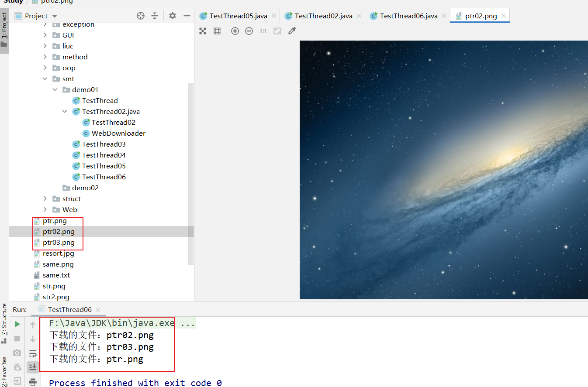Switch to TestThread06.java editor tab

pyautogui.click(x=408, y=16)
